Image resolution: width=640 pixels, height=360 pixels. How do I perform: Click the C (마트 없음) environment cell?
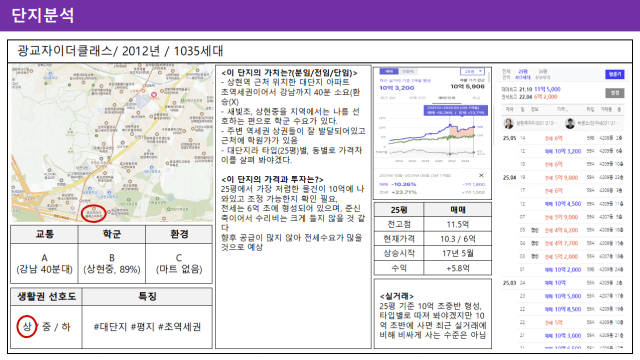click(179, 263)
